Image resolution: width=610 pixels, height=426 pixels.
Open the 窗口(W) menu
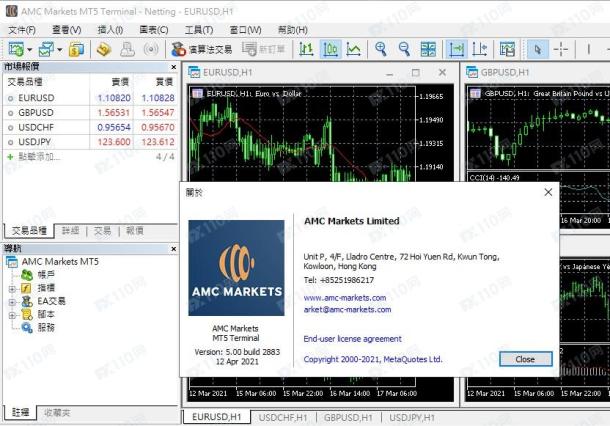click(245, 30)
